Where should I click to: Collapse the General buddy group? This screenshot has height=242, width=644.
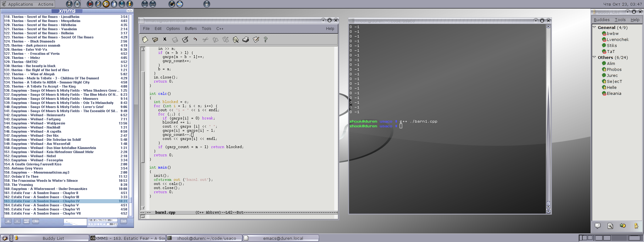pos(594,27)
